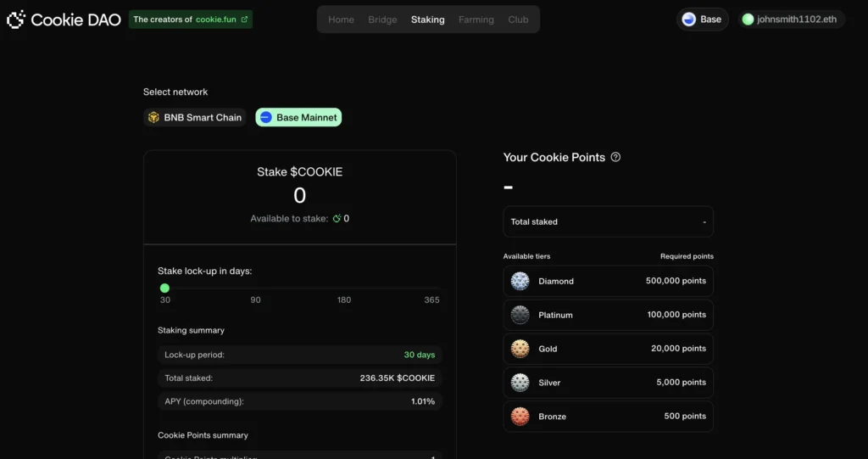Click the 'Required points' column label
This screenshot has height=459, width=868.
click(687, 257)
